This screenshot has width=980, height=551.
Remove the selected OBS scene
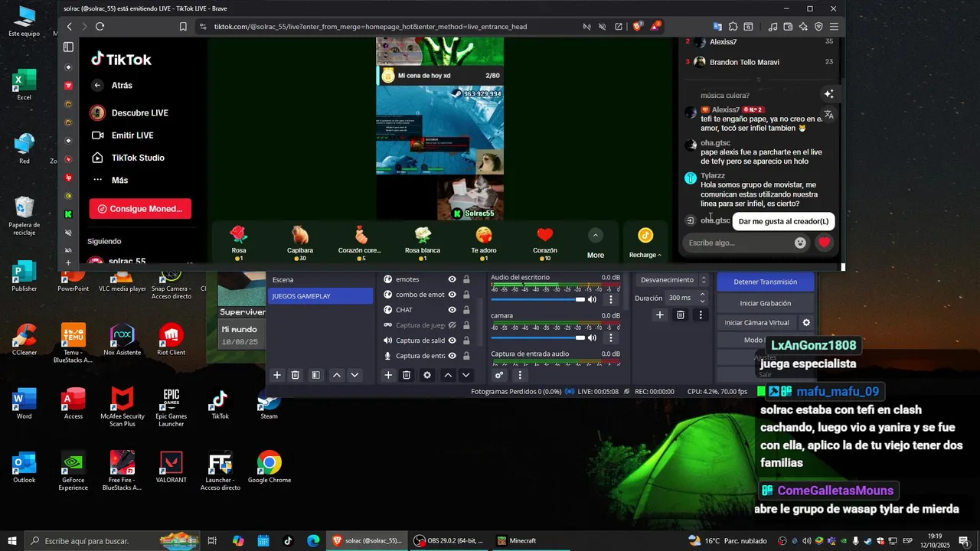click(x=296, y=375)
